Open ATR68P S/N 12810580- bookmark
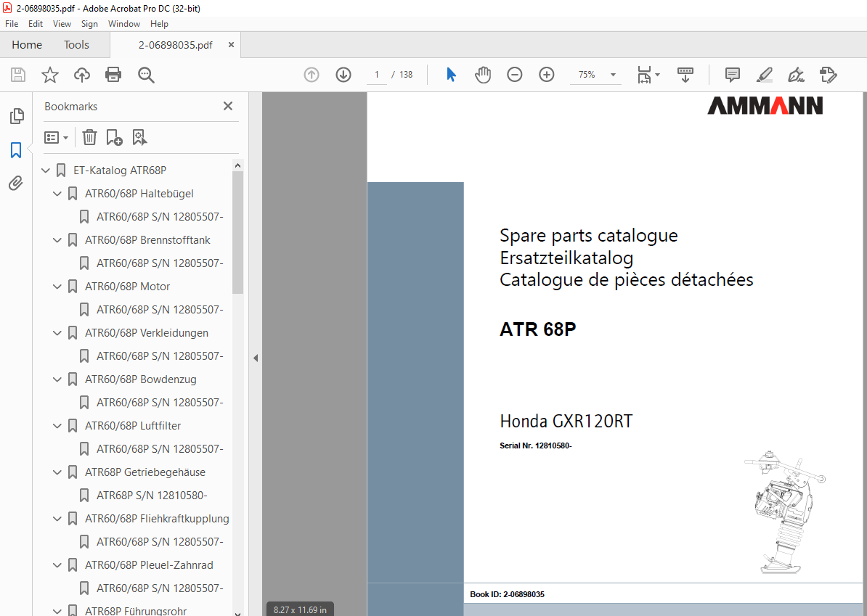 pos(152,495)
